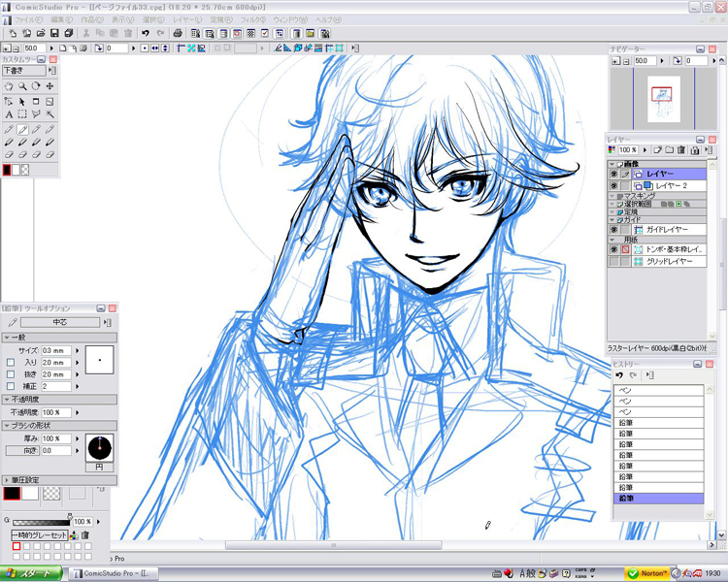This screenshot has width=728, height=582.
Task: Hide the ガイドレイヤー eye icon
Action: tap(613, 230)
